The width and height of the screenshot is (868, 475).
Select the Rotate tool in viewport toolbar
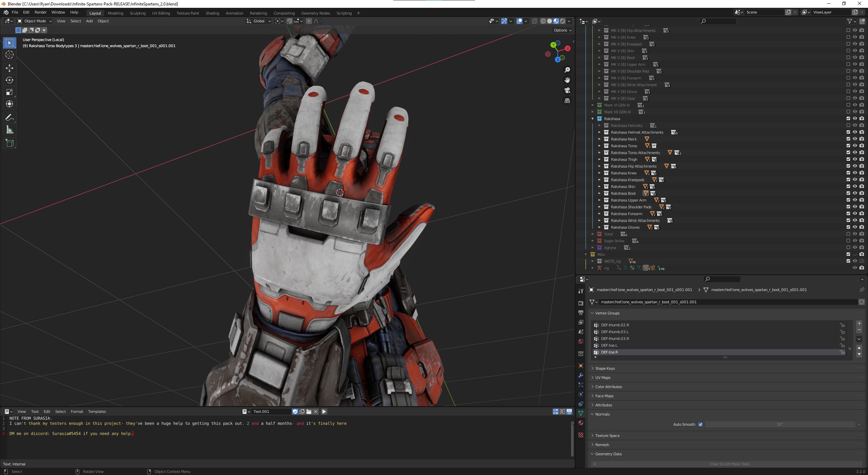9,80
